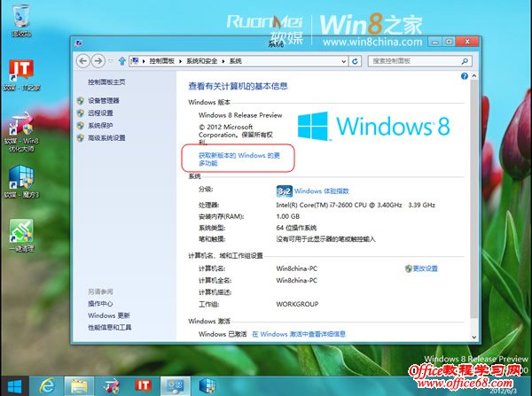
Task: Click the Back navigation arrow
Action: pos(83,61)
